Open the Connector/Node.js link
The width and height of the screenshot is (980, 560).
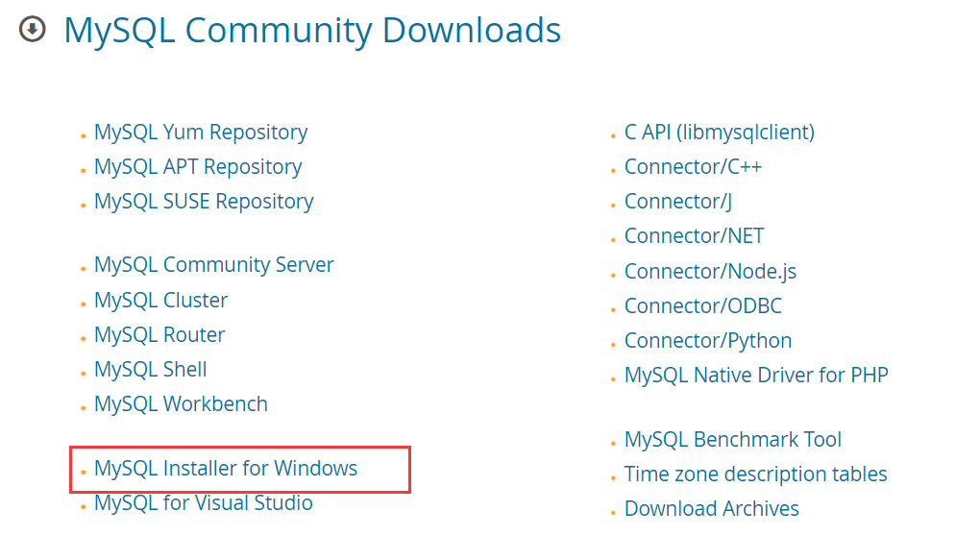click(710, 271)
